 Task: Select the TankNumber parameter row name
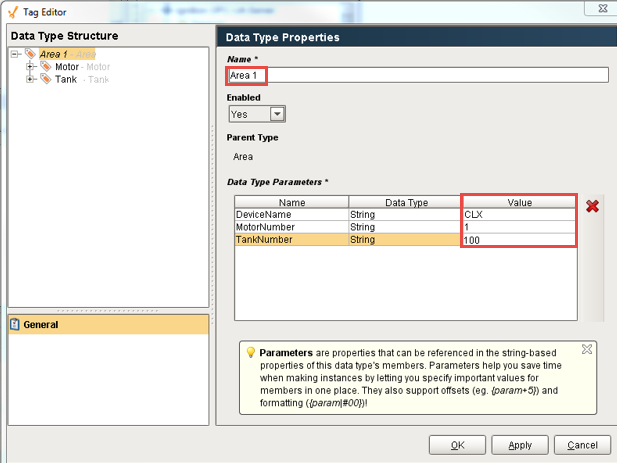pos(291,240)
